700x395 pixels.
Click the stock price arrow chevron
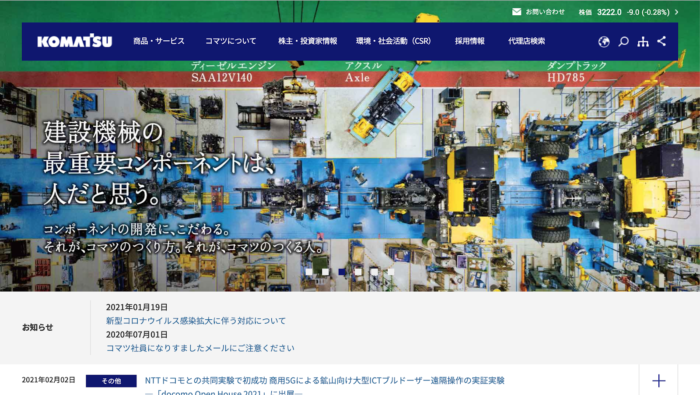677,12
